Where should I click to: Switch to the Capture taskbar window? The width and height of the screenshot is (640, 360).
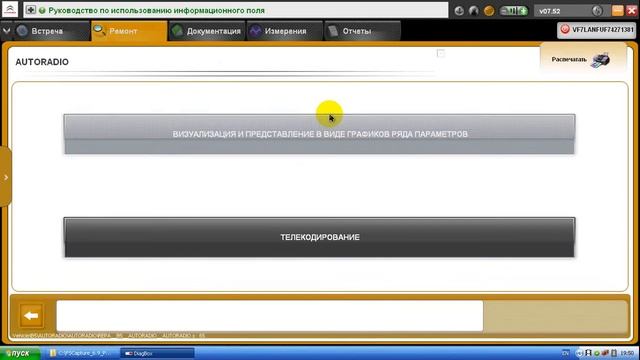82,353
